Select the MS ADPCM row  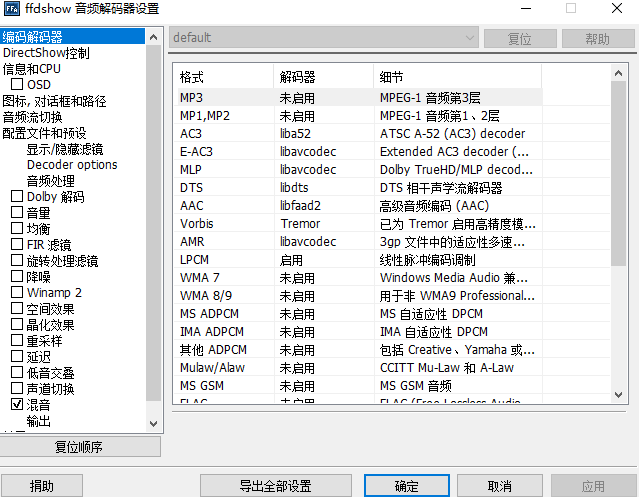(359, 314)
